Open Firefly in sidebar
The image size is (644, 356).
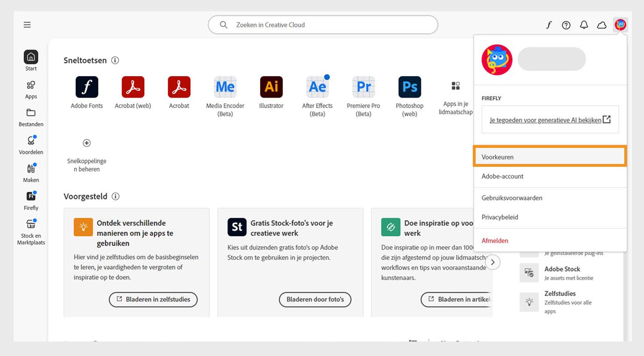pos(31,201)
